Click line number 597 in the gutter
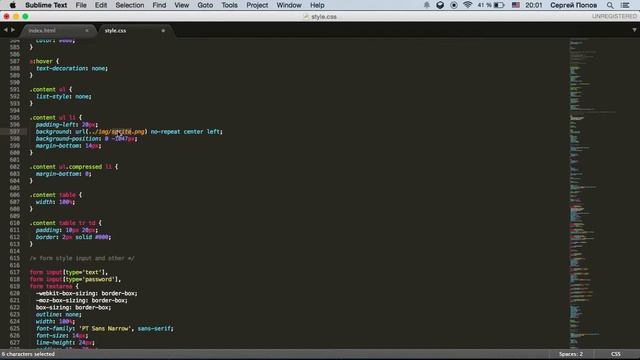Image resolution: width=640 pixels, height=360 pixels. (14, 132)
